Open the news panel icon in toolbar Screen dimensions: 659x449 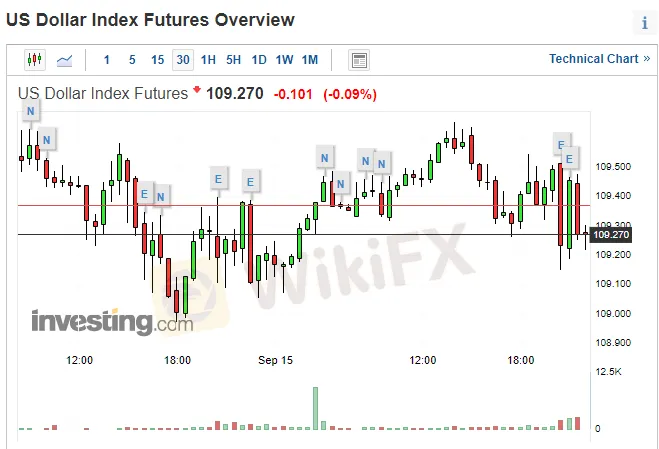click(359, 60)
